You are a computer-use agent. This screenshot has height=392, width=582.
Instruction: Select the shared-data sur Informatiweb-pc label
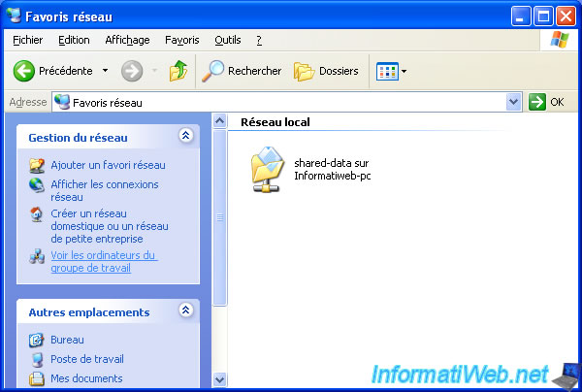coord(332,169)
